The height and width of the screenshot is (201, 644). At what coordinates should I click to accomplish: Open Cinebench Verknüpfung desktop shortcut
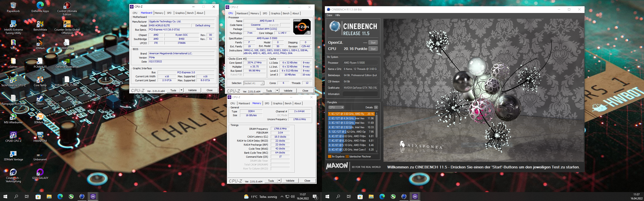pos(13,176)
